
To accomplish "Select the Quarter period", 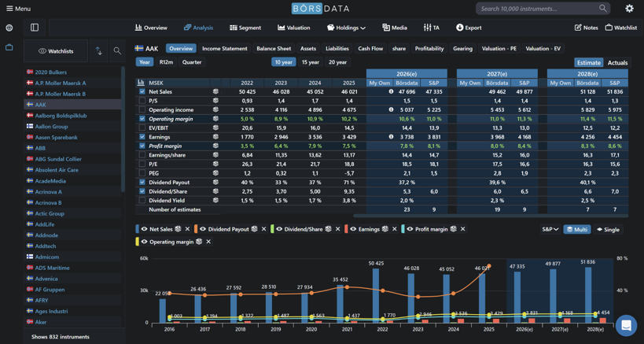I will [192, 62].
